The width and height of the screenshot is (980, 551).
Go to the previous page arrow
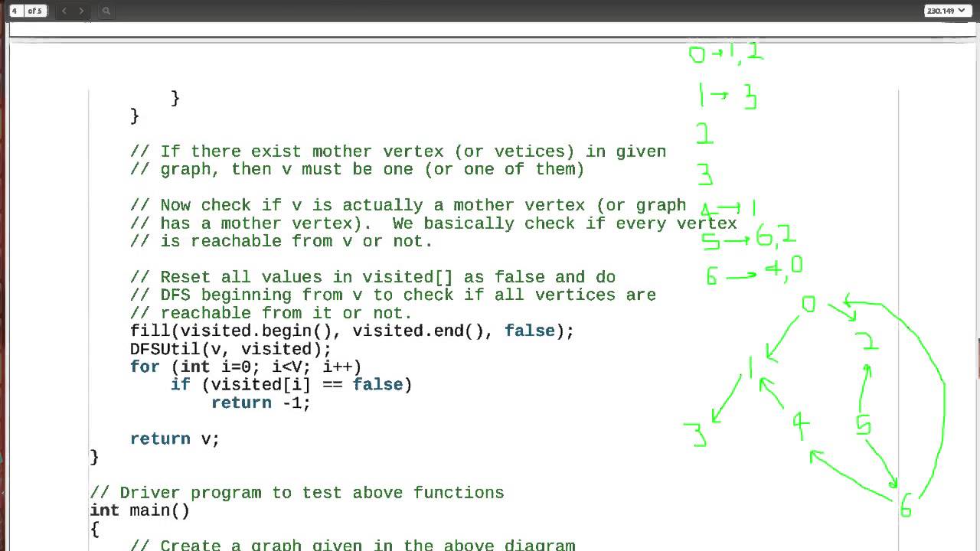click(64, 11)
